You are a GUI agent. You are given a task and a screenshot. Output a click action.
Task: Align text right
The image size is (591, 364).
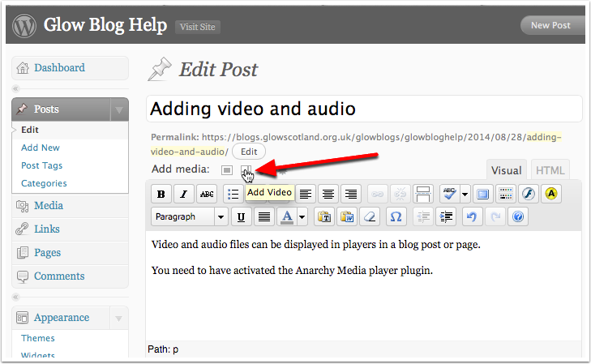[x=350, y=194]
